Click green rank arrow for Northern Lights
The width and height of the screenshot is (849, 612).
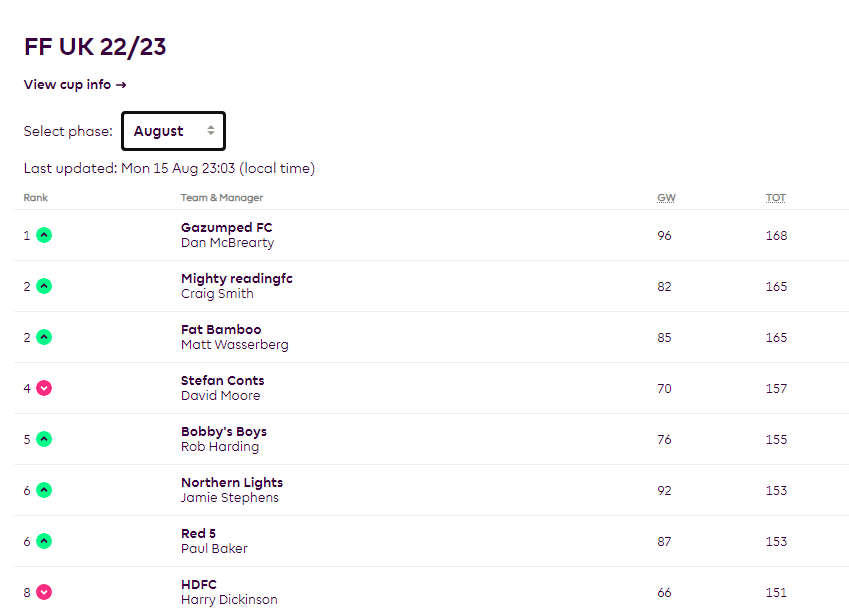pos(44,491)
